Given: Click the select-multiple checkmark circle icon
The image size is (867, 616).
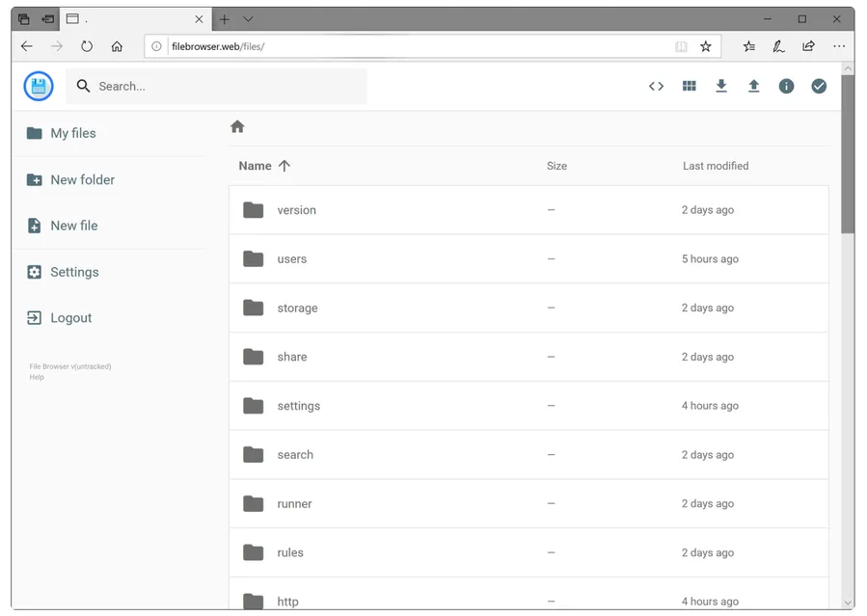Looking at the screenshot, I should [x=819, y=86].
